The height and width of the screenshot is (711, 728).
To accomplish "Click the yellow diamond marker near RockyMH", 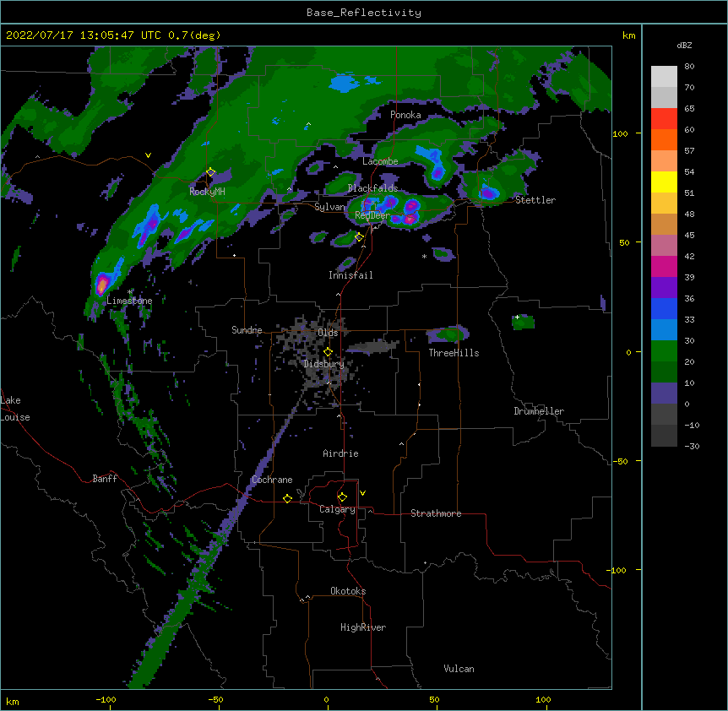I will point(210,172).
